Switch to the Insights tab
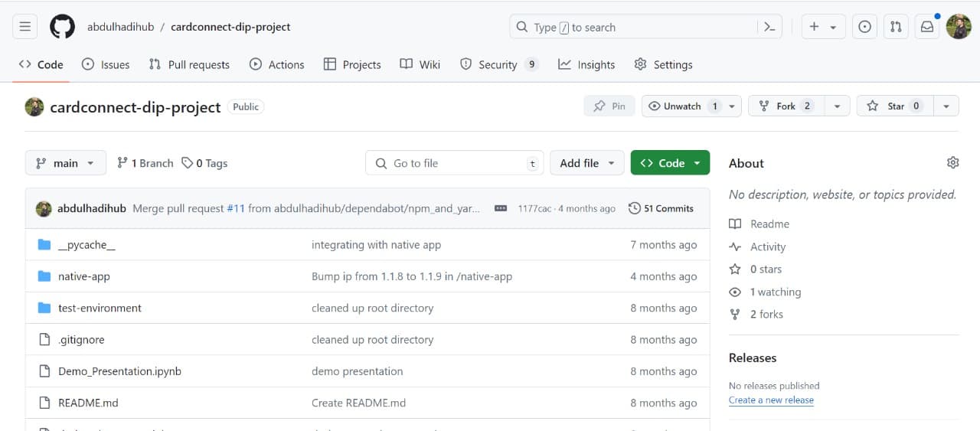Image resolution: width=980 pixels, height=431 pixels. (586, 64)
